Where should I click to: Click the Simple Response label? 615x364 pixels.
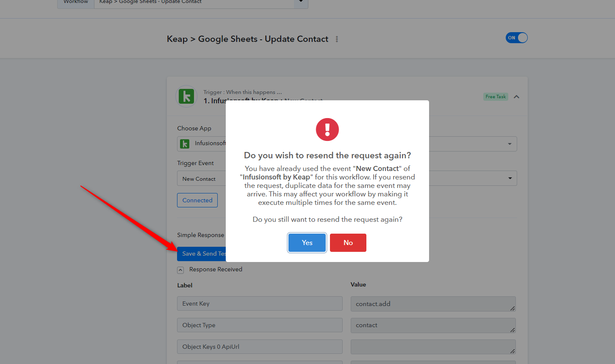pyautogui.click(x=200, y=235)
